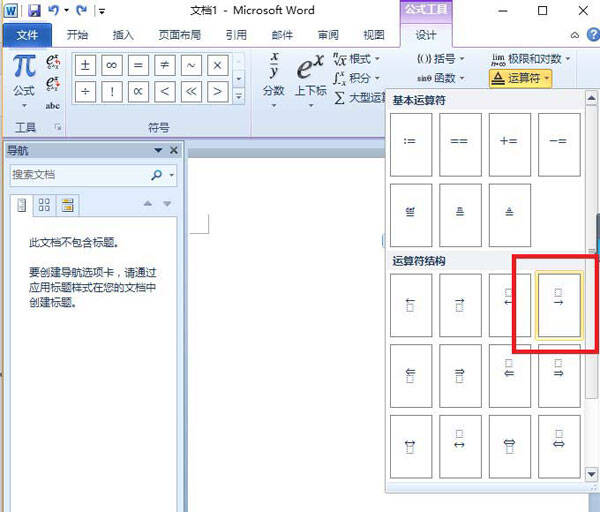600x512 pixels.
Task: Insert the plus-minus ± symbol
Action: (x=85, y=65)
